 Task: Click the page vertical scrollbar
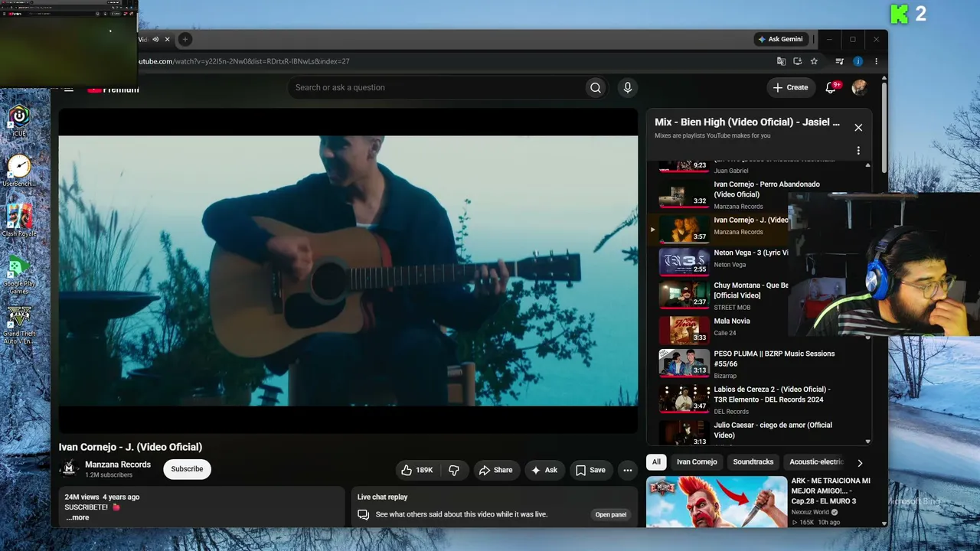pos(883,126)
